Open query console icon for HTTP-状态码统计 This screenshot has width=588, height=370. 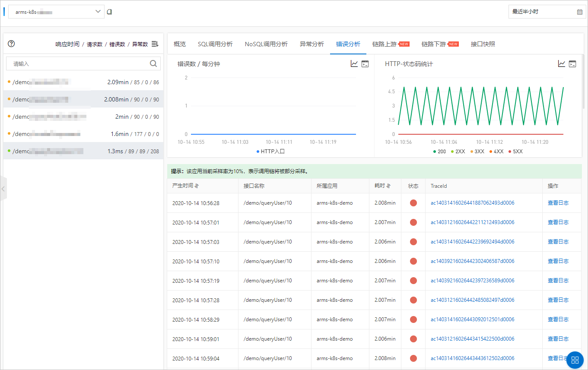[572, 64]
